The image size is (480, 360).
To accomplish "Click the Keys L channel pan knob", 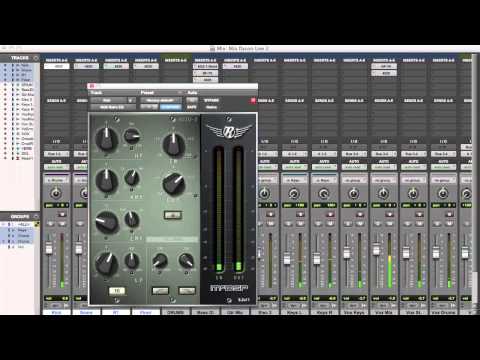I will pos(294,193).
